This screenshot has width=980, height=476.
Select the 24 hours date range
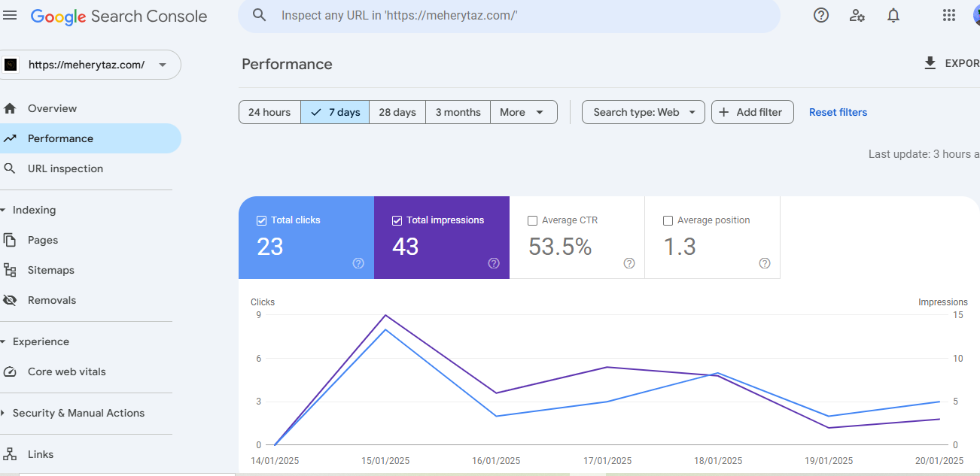[269, 112]
